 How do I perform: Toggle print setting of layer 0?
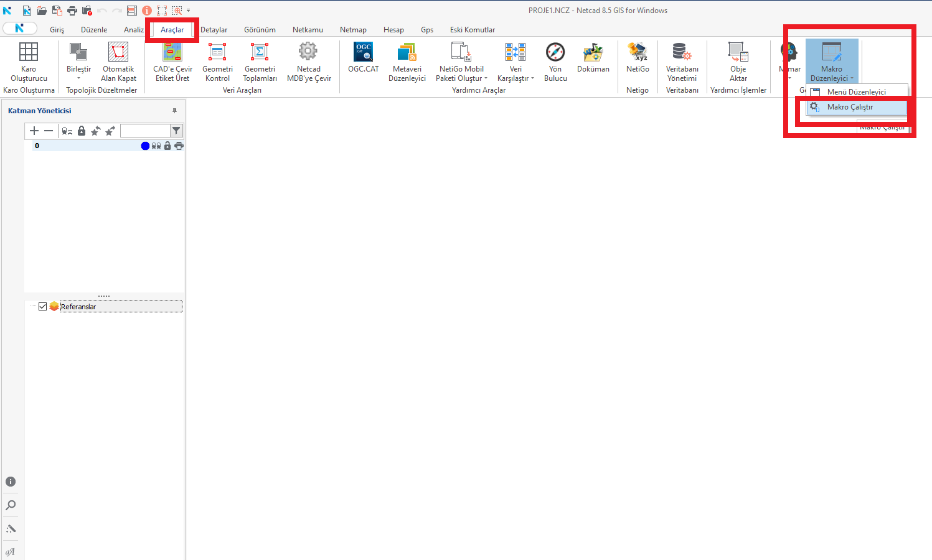point(179,146)
